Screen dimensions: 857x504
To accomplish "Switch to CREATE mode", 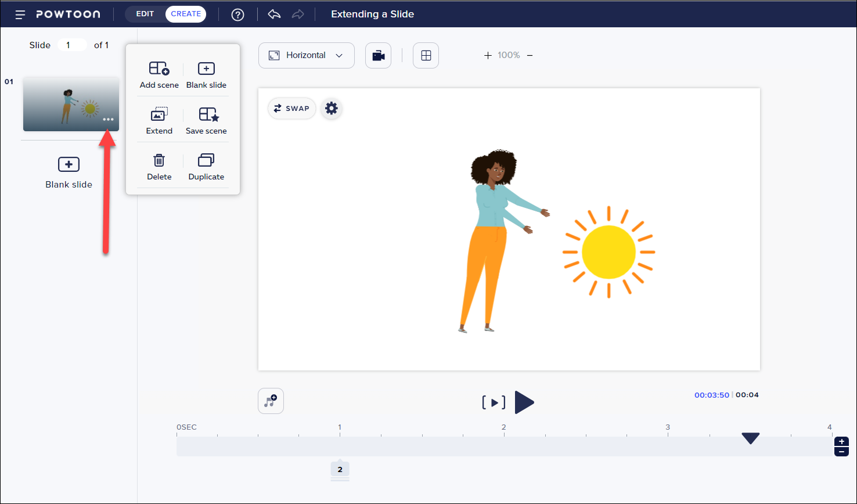I will pyautogui.click(x=186, y=14).
